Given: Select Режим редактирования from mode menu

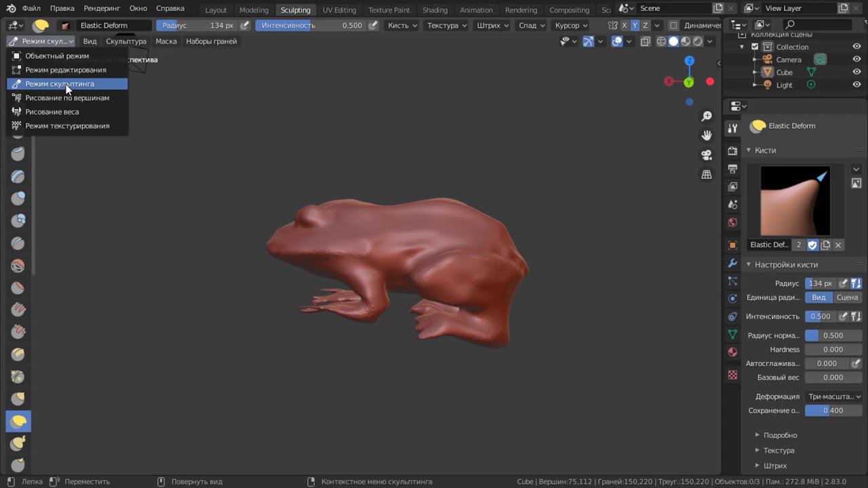Looking at the screenshot, I should point(66,70).
